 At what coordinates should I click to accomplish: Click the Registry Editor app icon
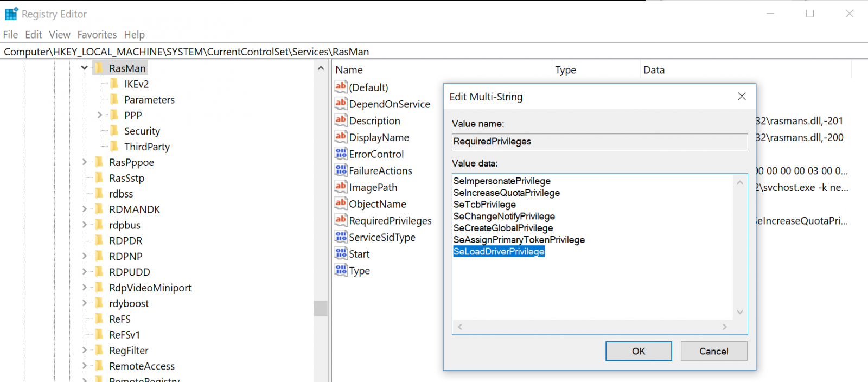click(x=11, y=14)
